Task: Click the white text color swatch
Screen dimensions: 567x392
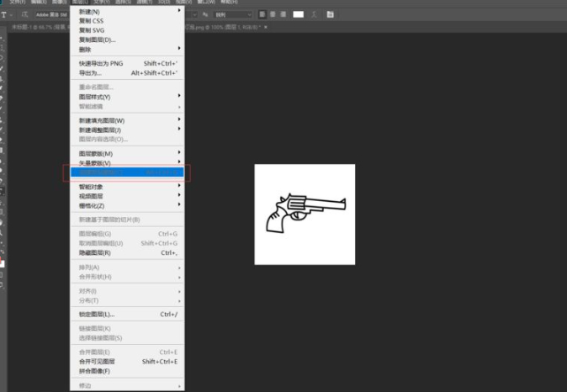Action: point(298,14)
